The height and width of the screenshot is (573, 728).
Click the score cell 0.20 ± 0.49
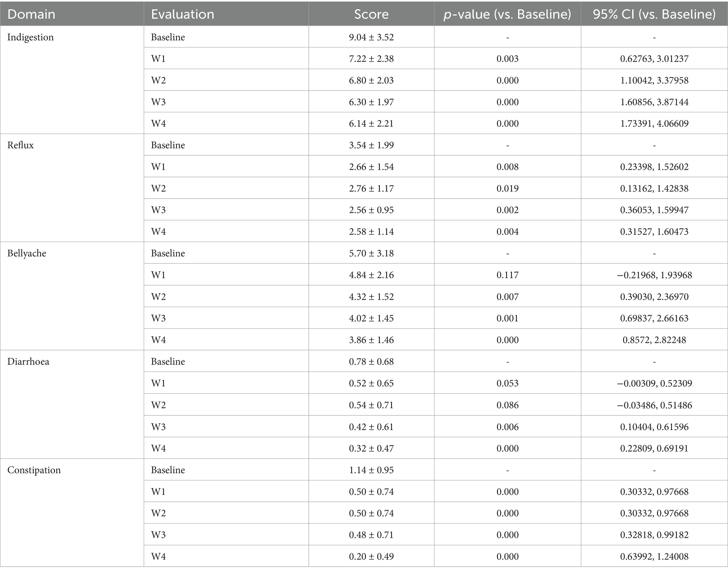point(371,556)
